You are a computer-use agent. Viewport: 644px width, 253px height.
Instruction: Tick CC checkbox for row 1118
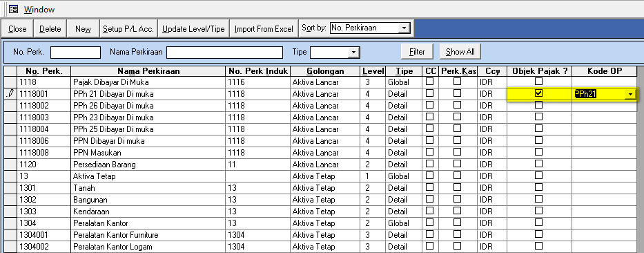pos(429,82)
